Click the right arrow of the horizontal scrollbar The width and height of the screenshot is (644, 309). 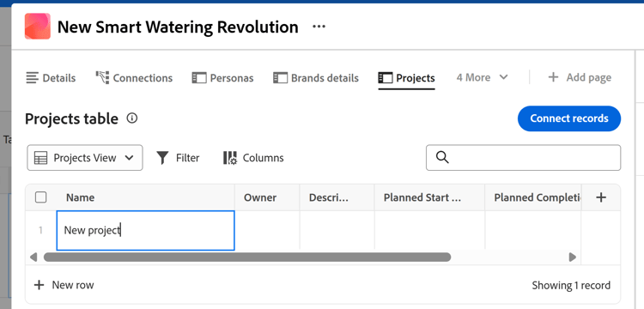572,257
